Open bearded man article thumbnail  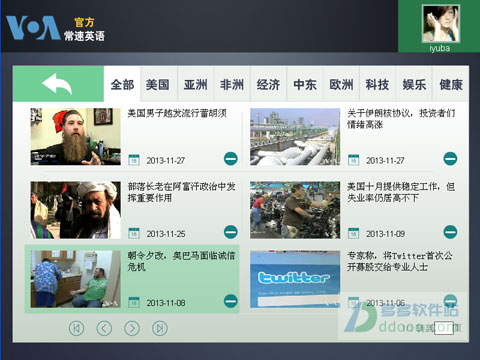pyautogui.click(x=76, y=137)
